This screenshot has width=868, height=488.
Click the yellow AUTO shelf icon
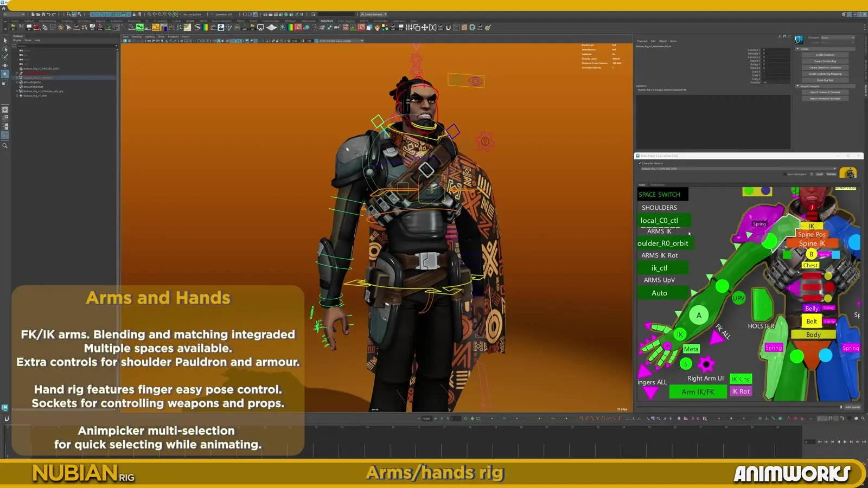coord(156,27)
